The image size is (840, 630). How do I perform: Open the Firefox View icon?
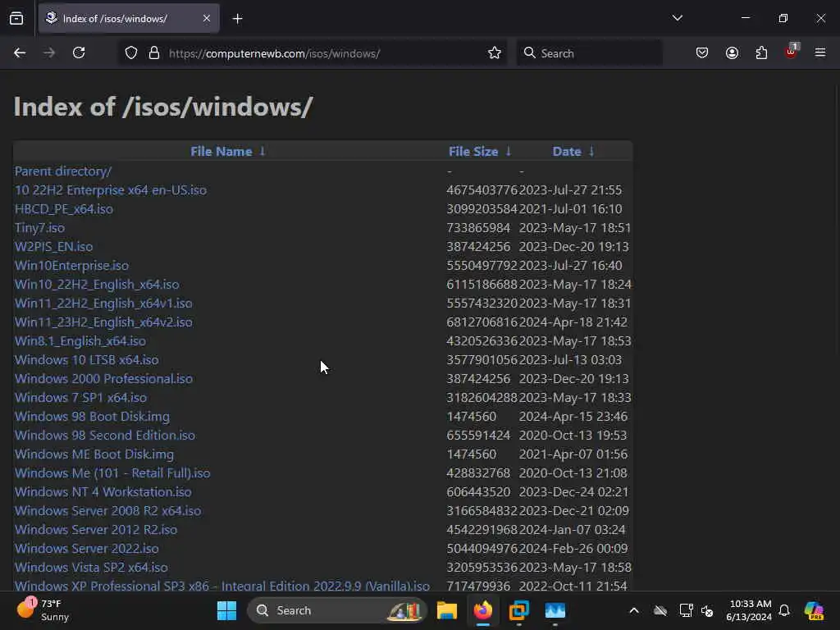[x=16, y=18]
